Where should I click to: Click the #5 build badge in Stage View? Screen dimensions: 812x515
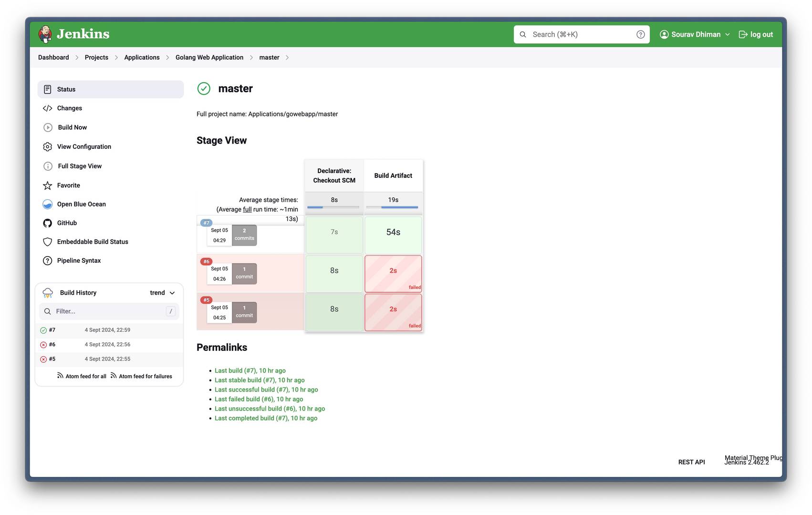coord(206,300)
